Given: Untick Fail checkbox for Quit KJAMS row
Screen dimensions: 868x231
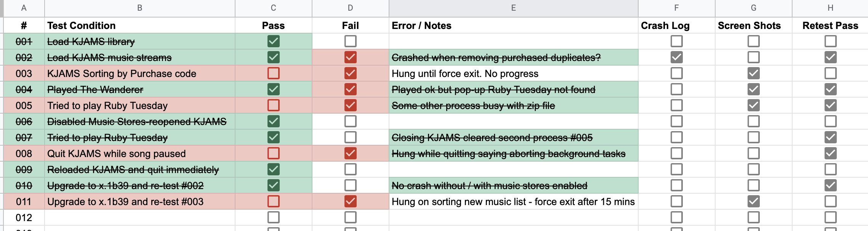Looking at the screenshot, I should (350, 153).
